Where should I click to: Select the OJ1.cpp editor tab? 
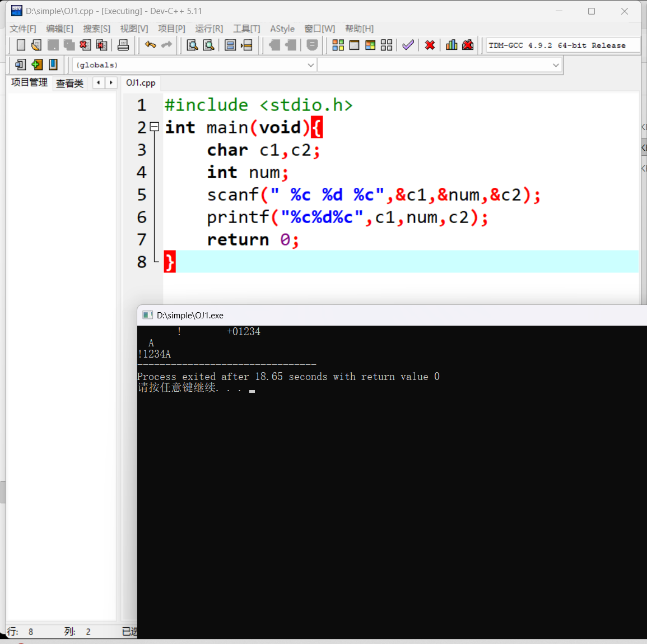141,82
